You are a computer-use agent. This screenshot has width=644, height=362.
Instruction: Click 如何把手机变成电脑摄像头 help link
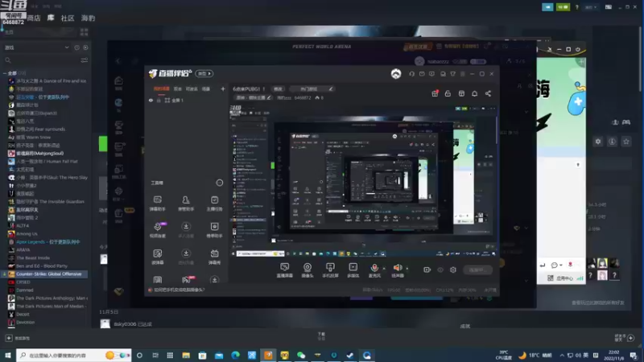179,290
